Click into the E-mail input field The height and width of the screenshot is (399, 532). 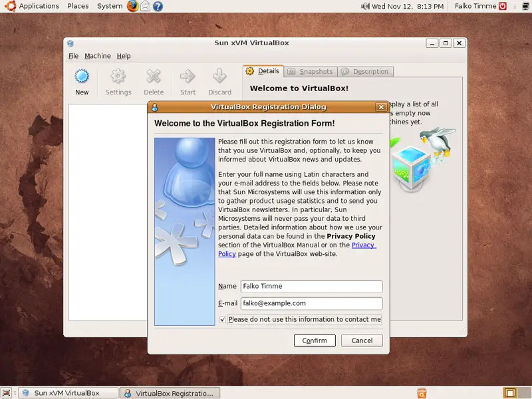(311, 304)
